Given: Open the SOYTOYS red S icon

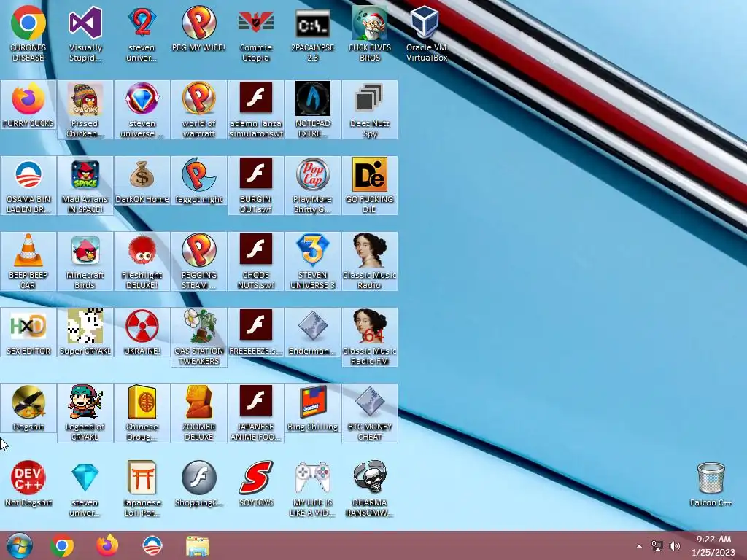Looking at the screenshot, I should click(x=256, y=483).
